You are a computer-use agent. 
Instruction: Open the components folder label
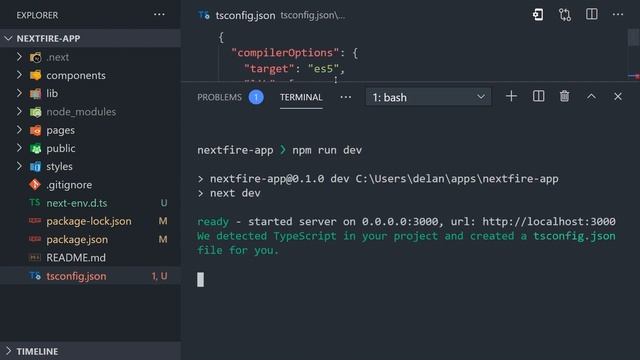click(x=76, y=76)
